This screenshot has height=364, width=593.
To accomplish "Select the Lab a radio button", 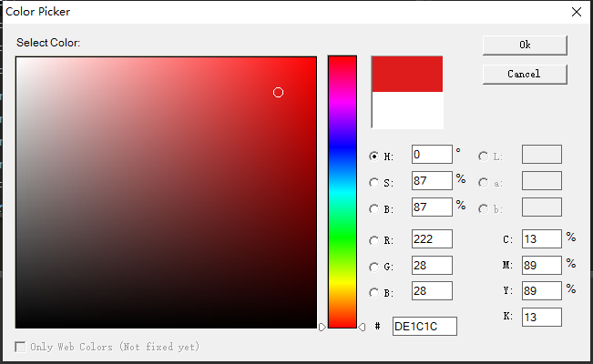I will point(484,183).
